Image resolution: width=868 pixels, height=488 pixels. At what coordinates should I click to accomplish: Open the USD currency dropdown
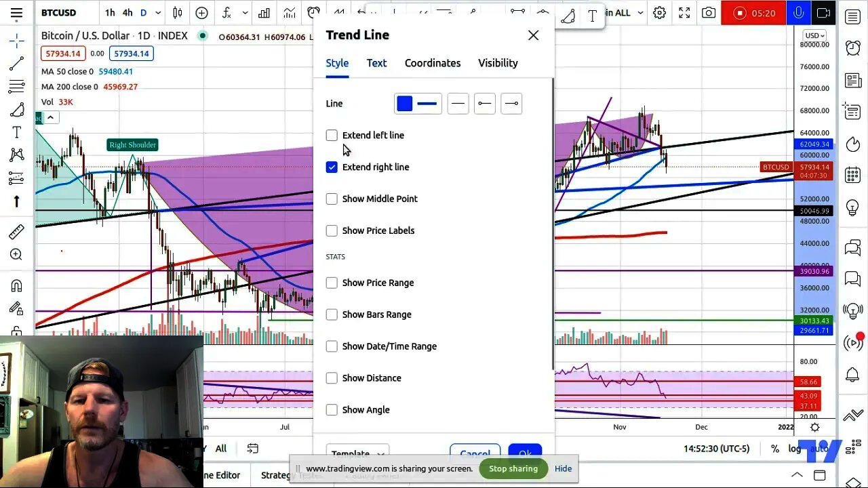814,35
